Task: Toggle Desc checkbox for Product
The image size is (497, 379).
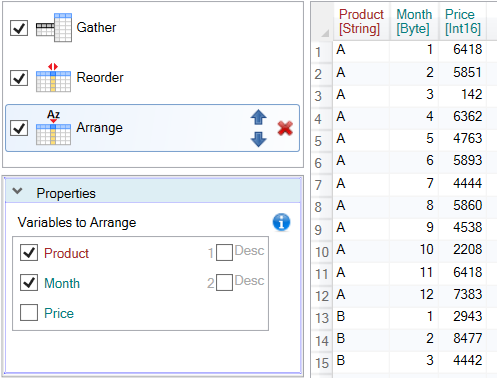Action: pos(224,253)
